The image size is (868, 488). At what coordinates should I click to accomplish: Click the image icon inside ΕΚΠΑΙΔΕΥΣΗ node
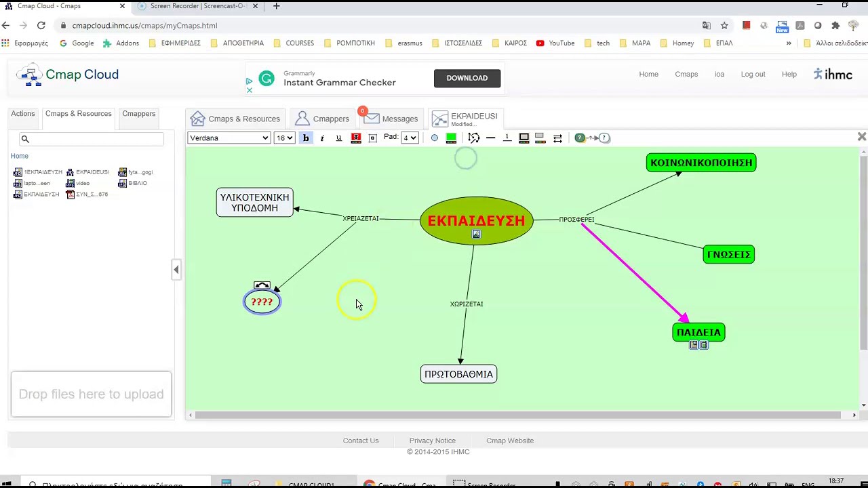click(x=476, y=235)
